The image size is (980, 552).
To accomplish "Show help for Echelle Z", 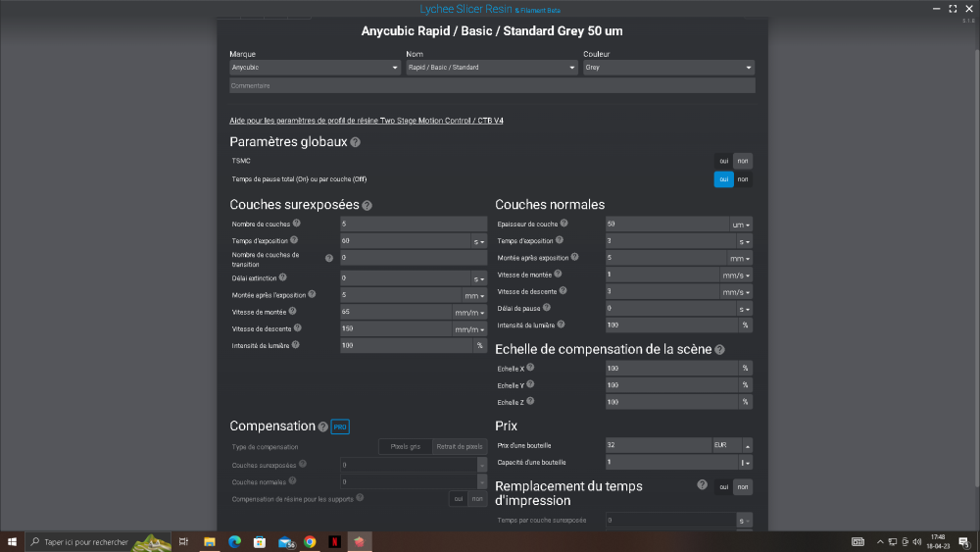I will point(530,401).
